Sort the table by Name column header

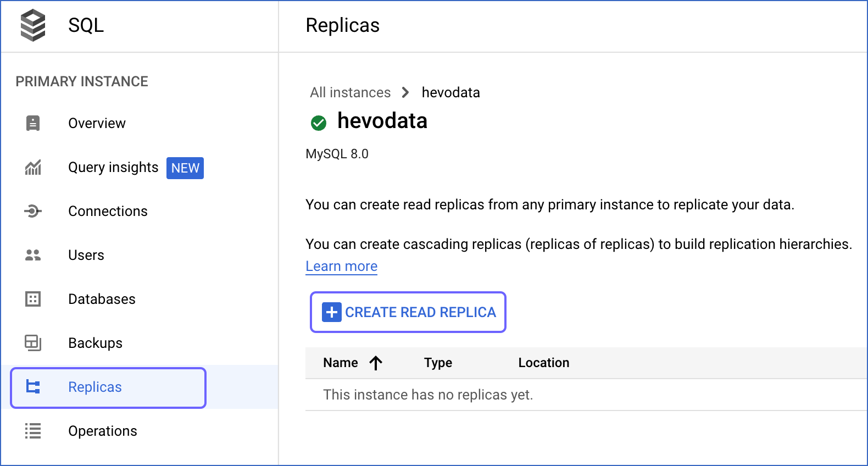click(x=341, y=363)
